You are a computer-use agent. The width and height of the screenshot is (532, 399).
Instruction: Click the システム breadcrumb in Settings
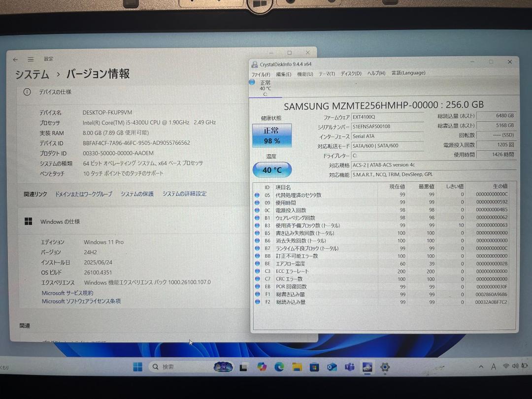[32, 74]
